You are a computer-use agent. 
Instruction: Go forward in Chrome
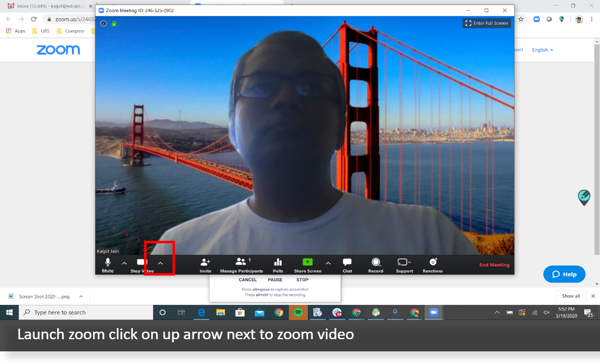click(x=21, y=19)
